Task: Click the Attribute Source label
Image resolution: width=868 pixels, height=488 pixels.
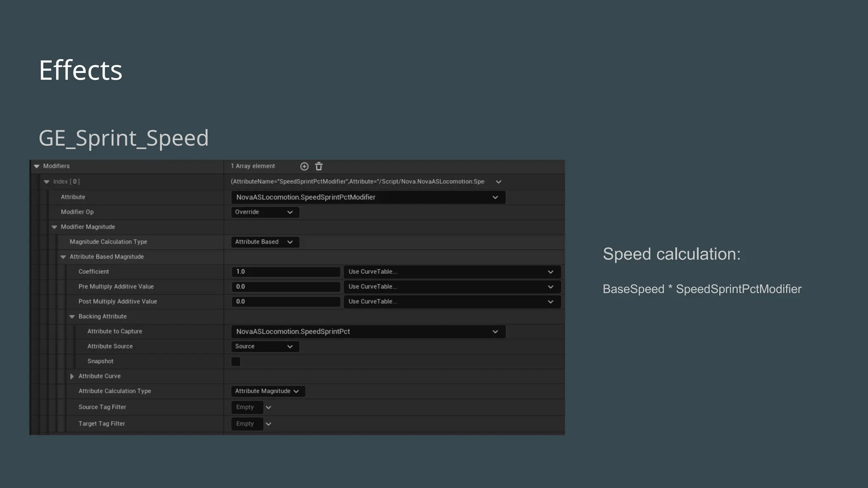Action: (x=110, y=346)
